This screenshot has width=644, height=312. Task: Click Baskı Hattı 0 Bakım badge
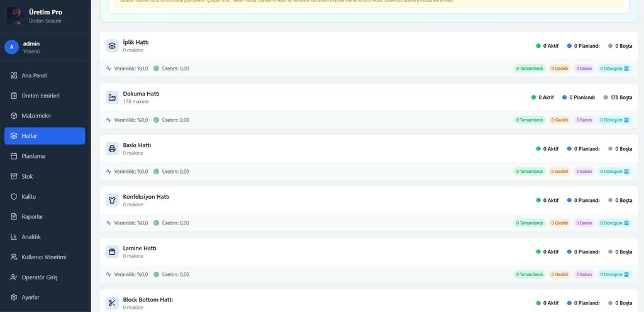point(583,171)
